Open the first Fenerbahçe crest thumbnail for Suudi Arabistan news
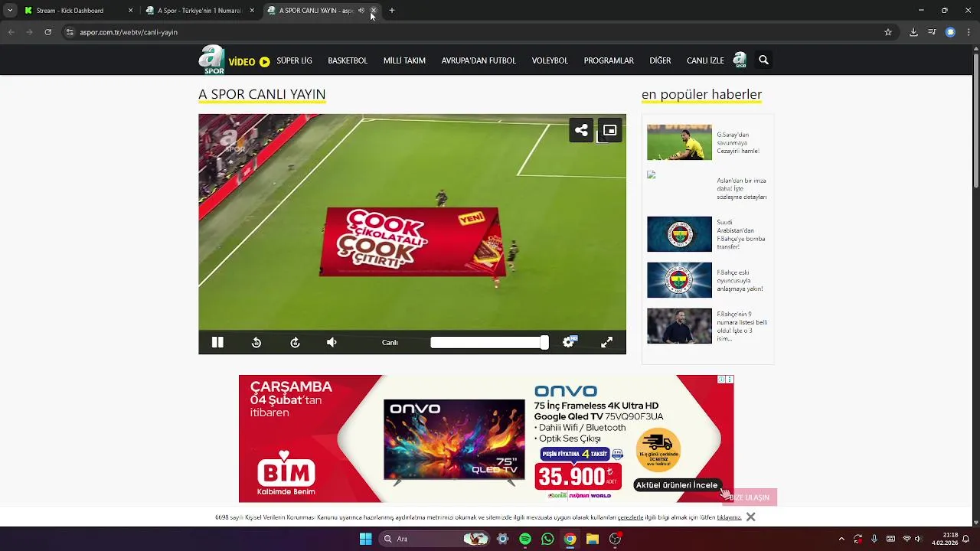This screenshot has width=980, height=551. [x=679, y=234]
